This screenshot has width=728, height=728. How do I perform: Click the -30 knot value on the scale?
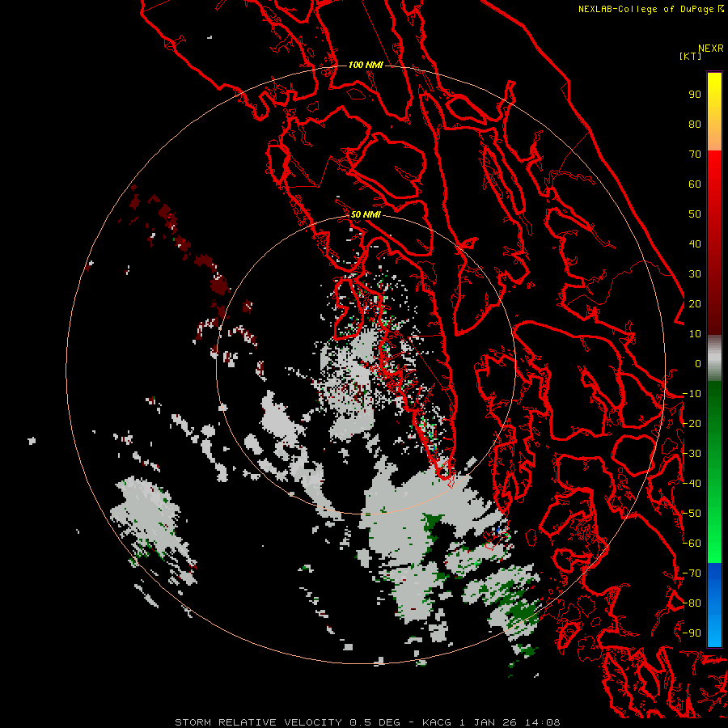(x=692, y=454)
